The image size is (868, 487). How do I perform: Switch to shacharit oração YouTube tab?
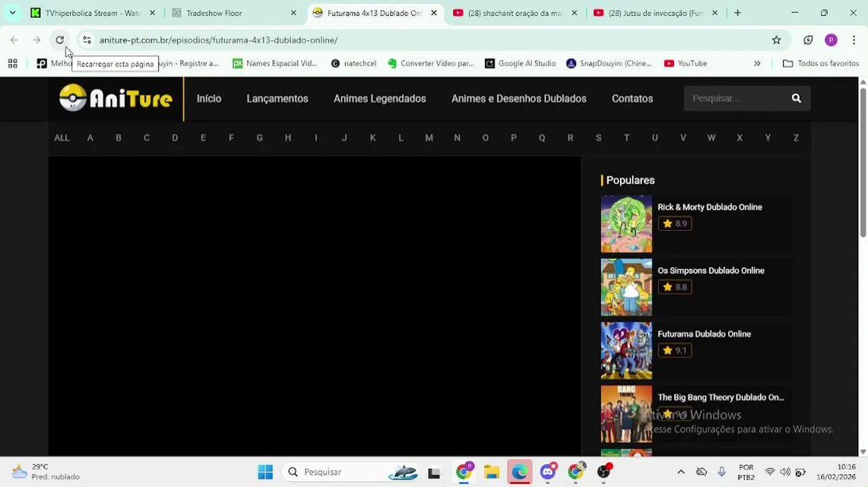pos(516,13)
